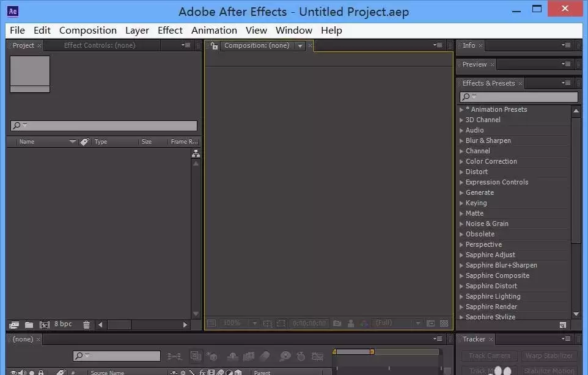Image resolution: width=588 pixels, height=375 pixels.
Task: Click the snapshot camera icon in Composition panel
Action: 337,323
